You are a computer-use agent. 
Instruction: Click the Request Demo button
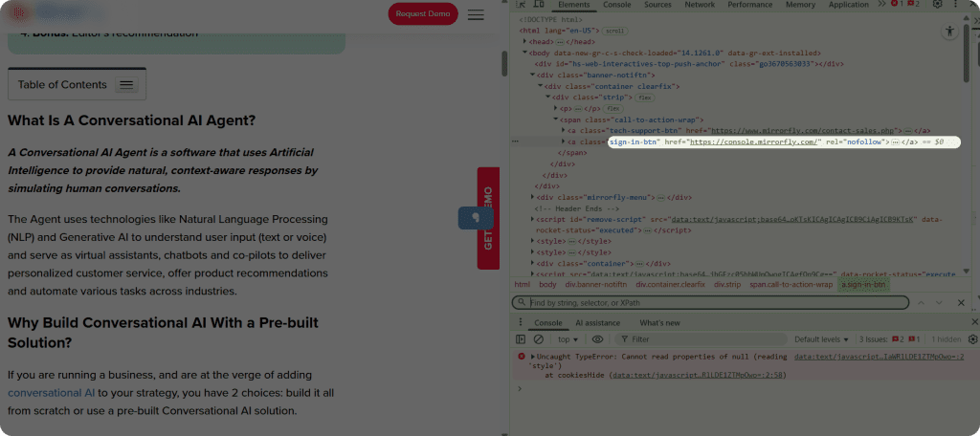coord(422,14)
